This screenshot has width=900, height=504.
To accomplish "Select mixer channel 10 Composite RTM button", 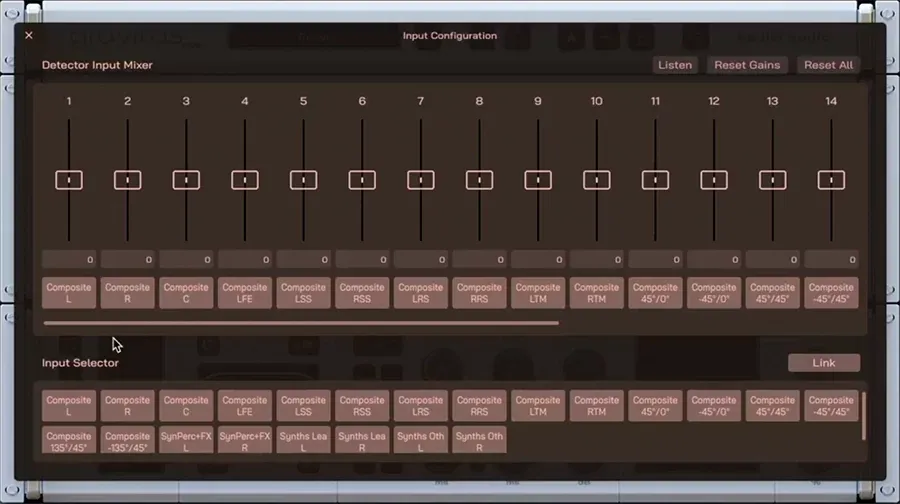I will 596,293.
